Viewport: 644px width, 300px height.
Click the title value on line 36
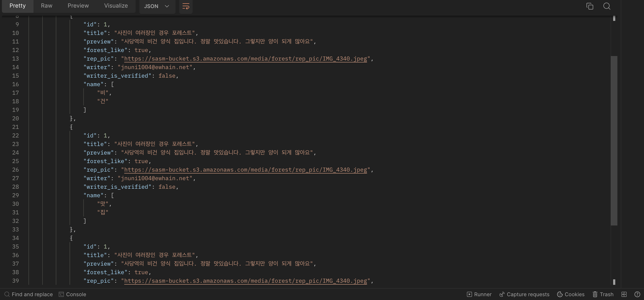(x=155, y=255)
